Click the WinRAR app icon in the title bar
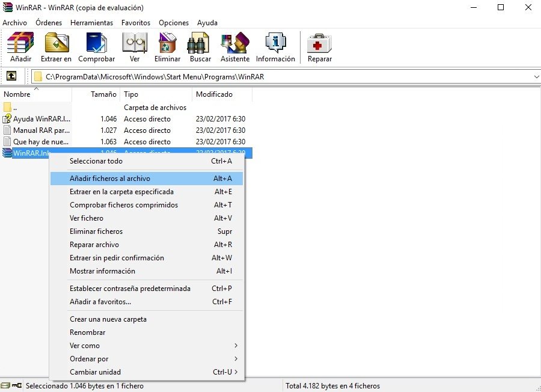The width and height of the screenshot is (541, 392). (x=8, y=7)
